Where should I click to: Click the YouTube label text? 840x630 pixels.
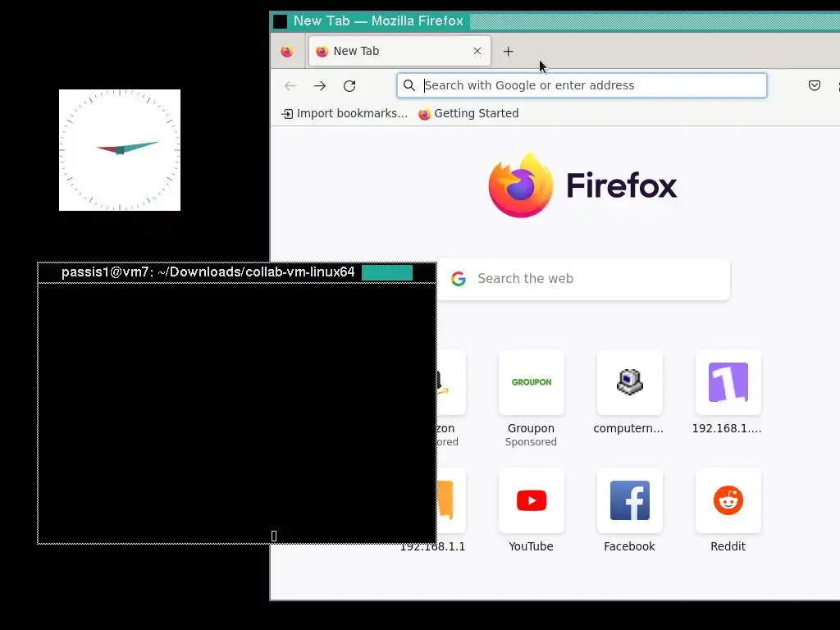tap(531, 546)
